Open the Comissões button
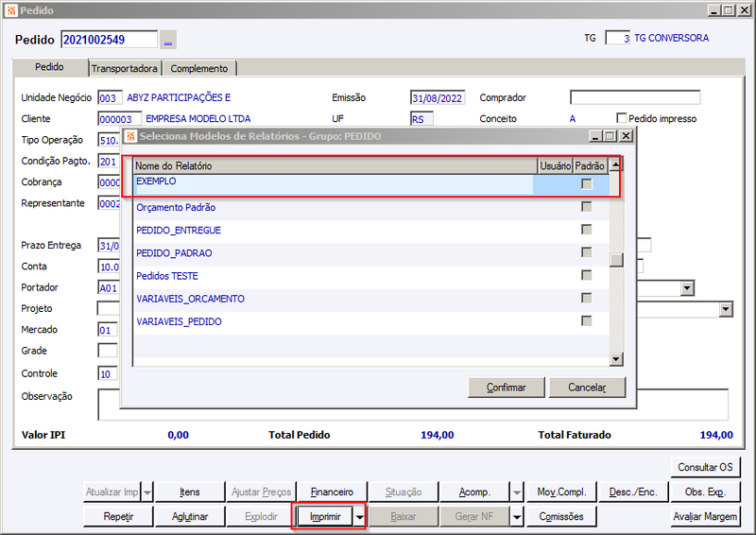This screenshot has width=756, height=535. click(561, 517)
